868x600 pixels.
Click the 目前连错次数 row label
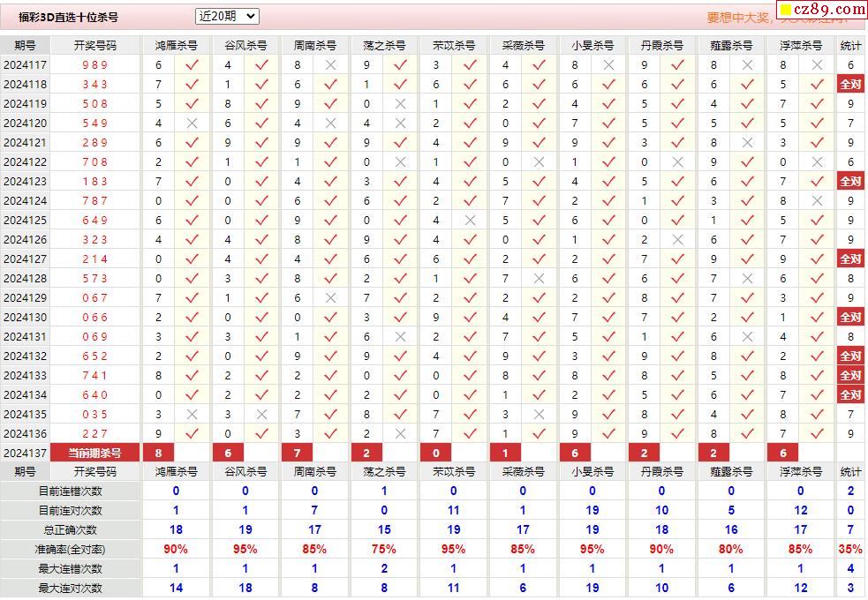71,491
